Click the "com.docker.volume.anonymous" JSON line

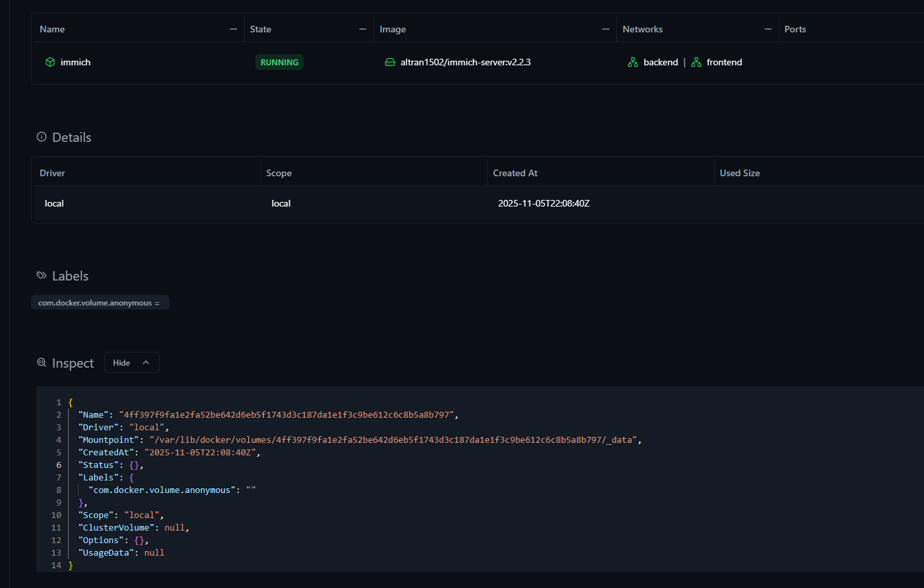tap(172, 490)
